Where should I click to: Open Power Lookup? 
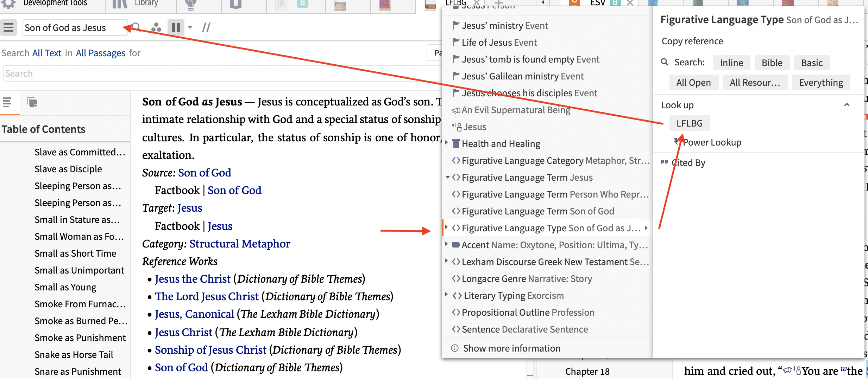(x=712, y=142)
